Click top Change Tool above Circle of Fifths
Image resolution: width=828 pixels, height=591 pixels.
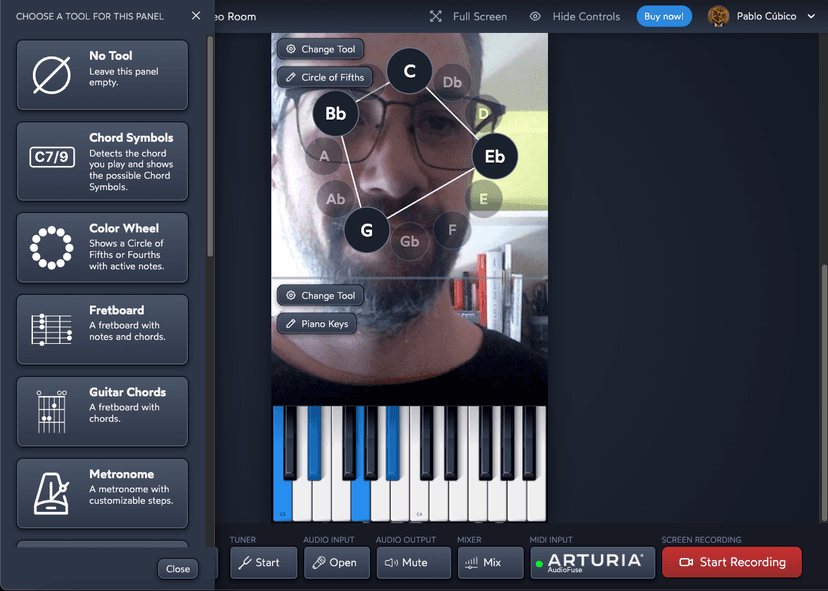[x=319, y=49]
